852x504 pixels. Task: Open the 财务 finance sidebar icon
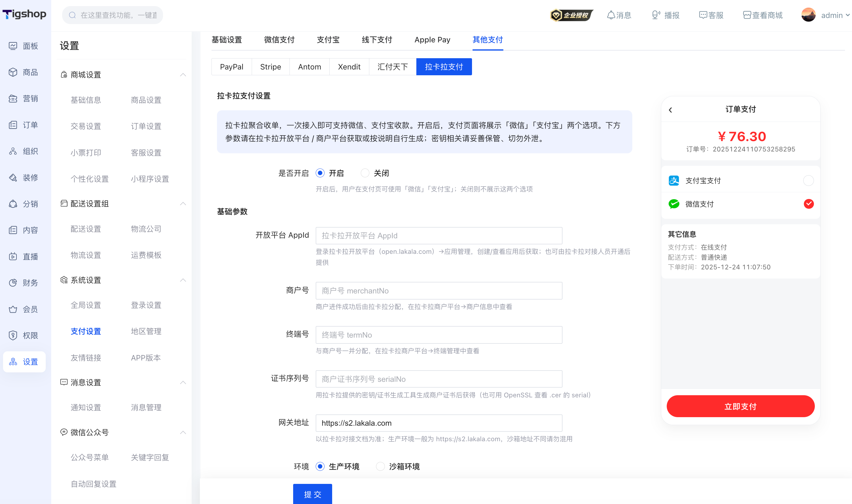13,283
